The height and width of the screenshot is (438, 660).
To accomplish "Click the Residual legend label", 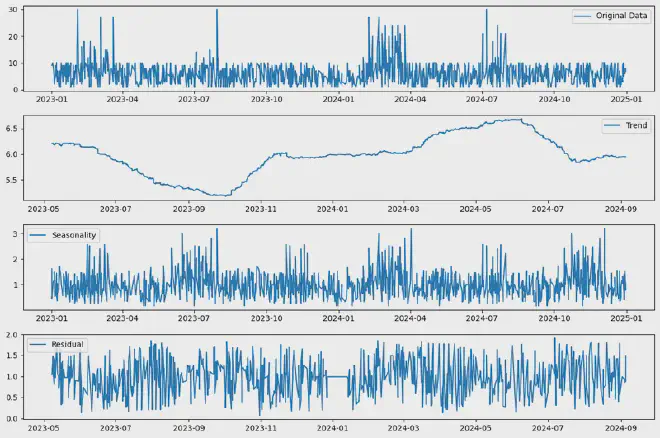I will tap(68, 344).
